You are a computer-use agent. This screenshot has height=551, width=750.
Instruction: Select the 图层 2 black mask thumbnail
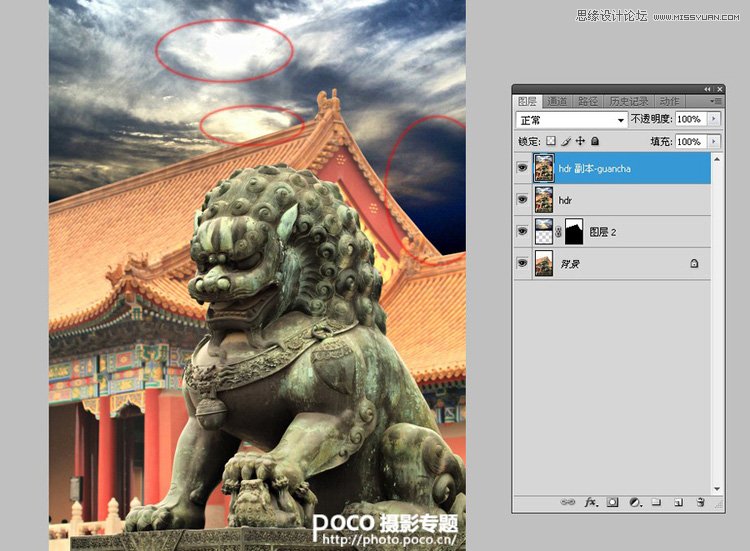pos(574,231)
